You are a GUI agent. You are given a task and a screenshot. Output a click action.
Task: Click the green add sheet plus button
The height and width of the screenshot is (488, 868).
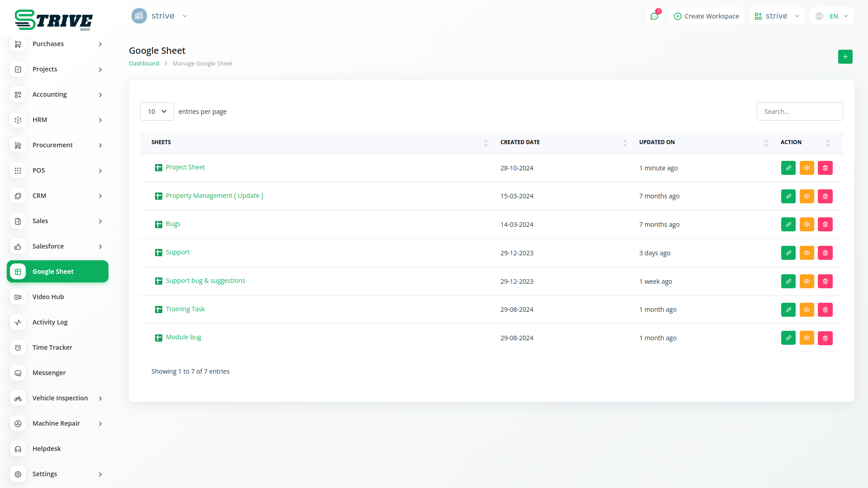pos(845,57)
